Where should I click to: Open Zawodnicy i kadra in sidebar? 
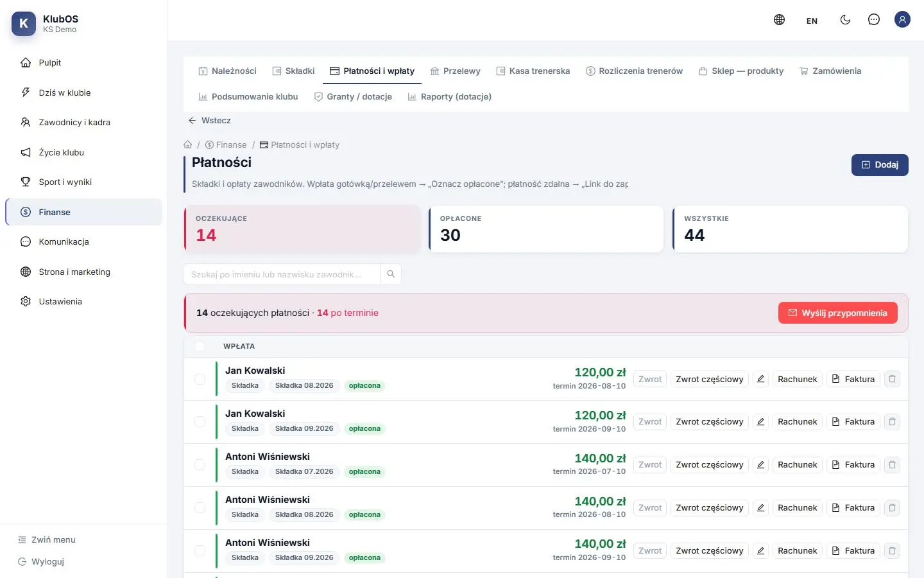[83, 122]
